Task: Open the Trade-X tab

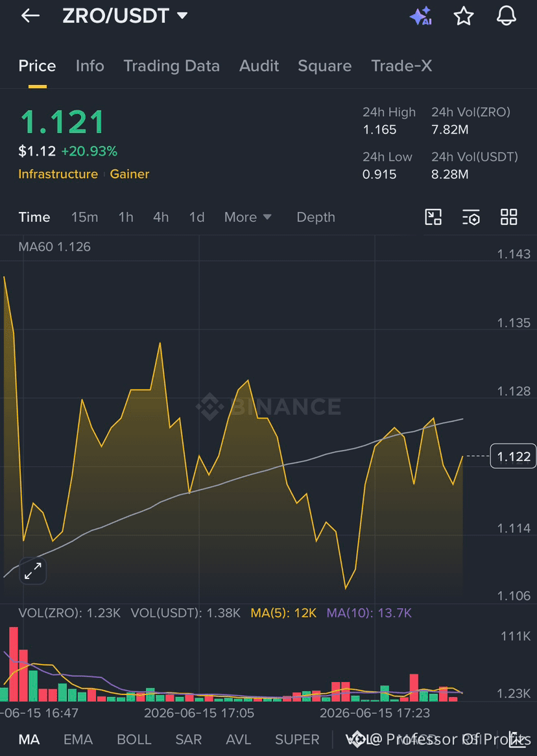Action: point(401,66)
